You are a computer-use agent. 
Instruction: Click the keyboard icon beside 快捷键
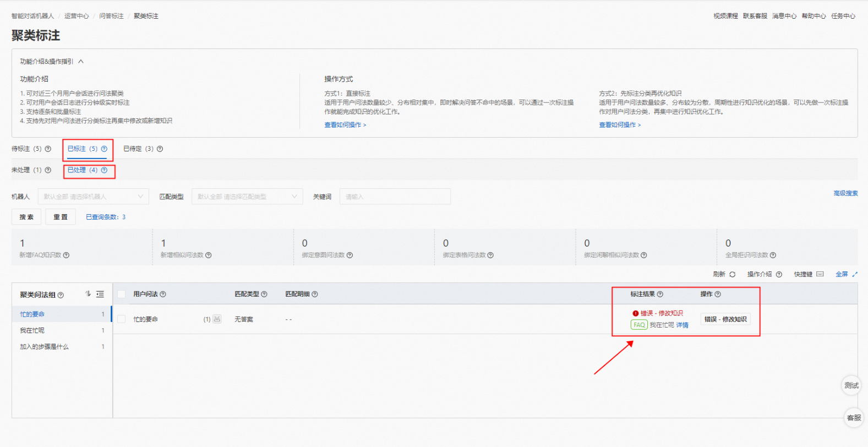(x=820, y=274)
